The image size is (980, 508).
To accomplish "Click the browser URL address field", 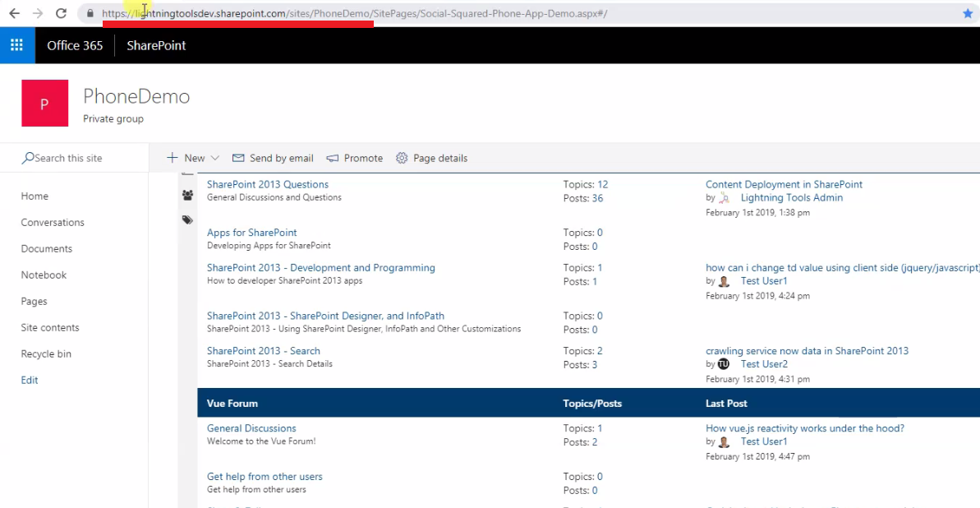I will coord(525,13).
